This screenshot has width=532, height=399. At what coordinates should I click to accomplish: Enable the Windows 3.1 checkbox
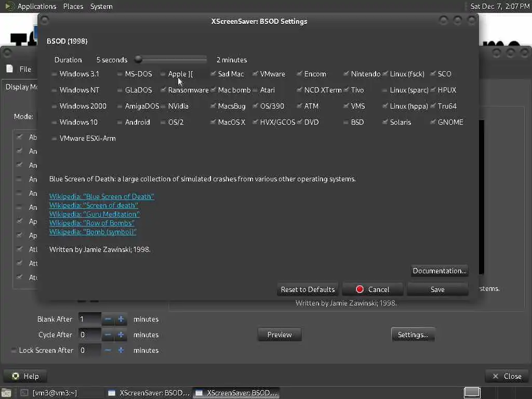coord(54,74)
